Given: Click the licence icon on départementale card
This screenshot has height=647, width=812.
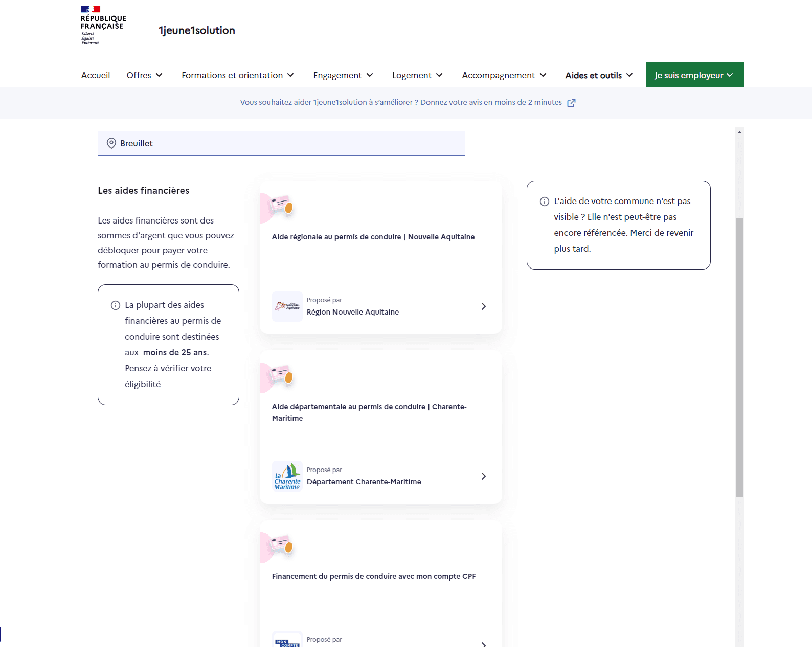Looking at the screenshot, I should (x=282, y=375).
